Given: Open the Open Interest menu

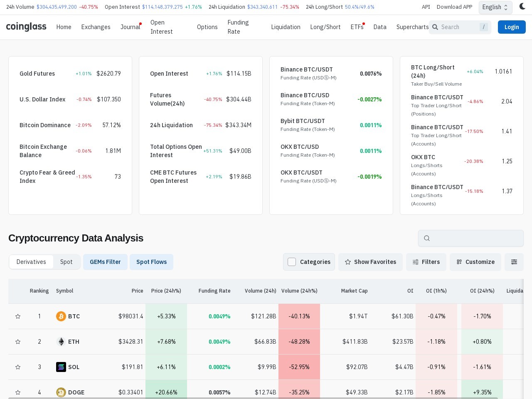Looking at the screenshot, I should [162, 27].
